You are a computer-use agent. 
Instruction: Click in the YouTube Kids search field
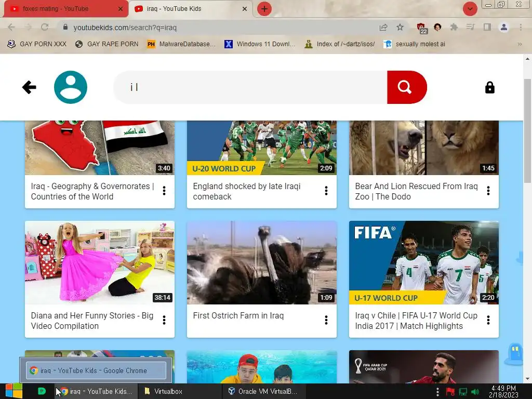(251, 87)
